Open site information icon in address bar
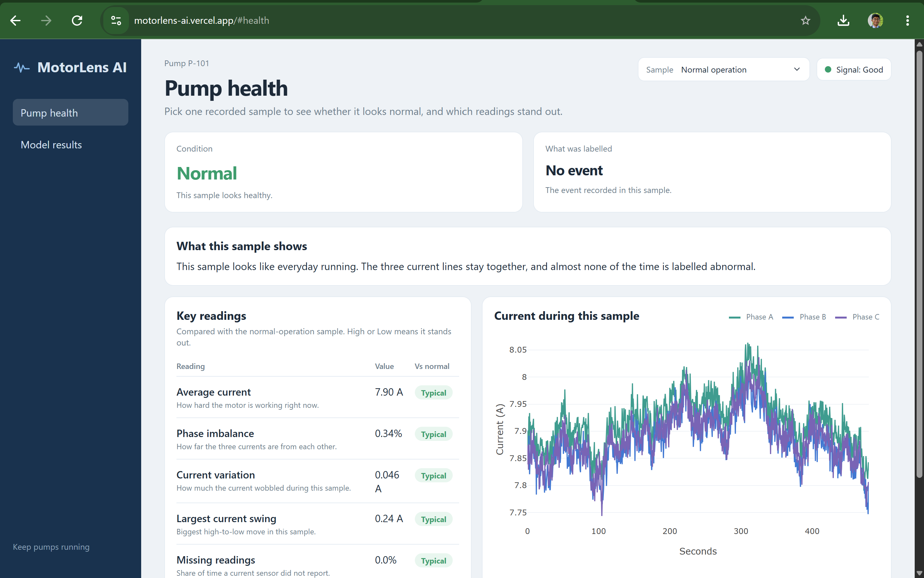The image size is (924, 578). click(x=116, y=21)
